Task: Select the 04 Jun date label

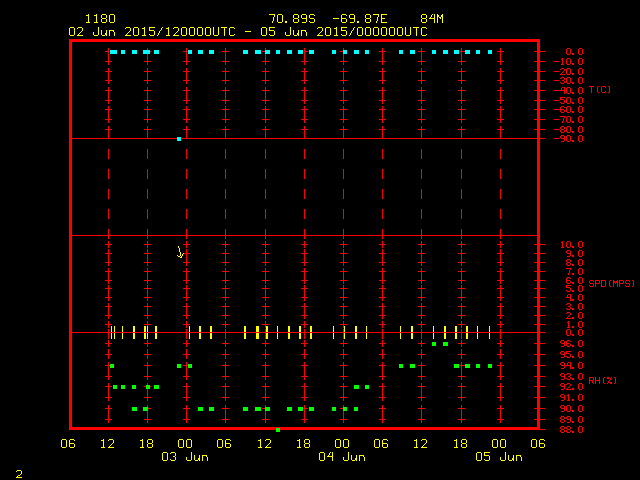Action: coord(341,457)
